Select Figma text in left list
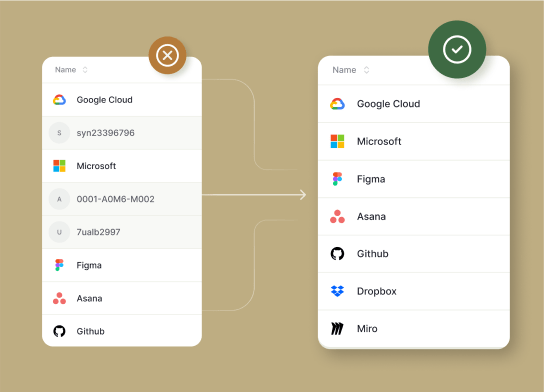Image resolution: width=544 pixels, height=392 pixels. 89,265
